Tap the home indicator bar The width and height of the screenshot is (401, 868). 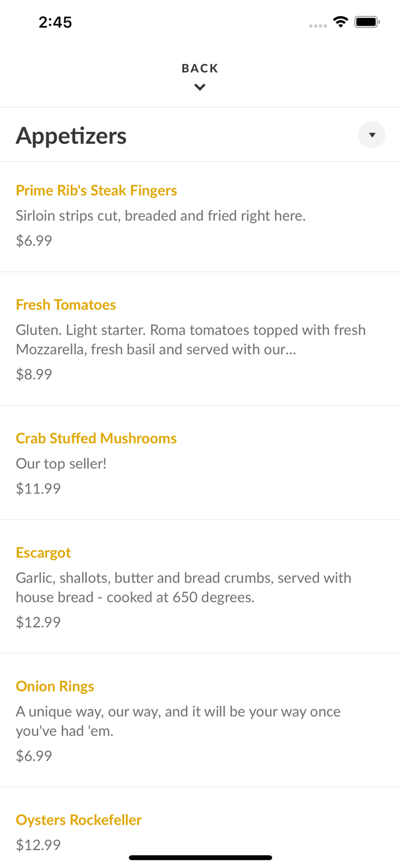tap(200, 858)
